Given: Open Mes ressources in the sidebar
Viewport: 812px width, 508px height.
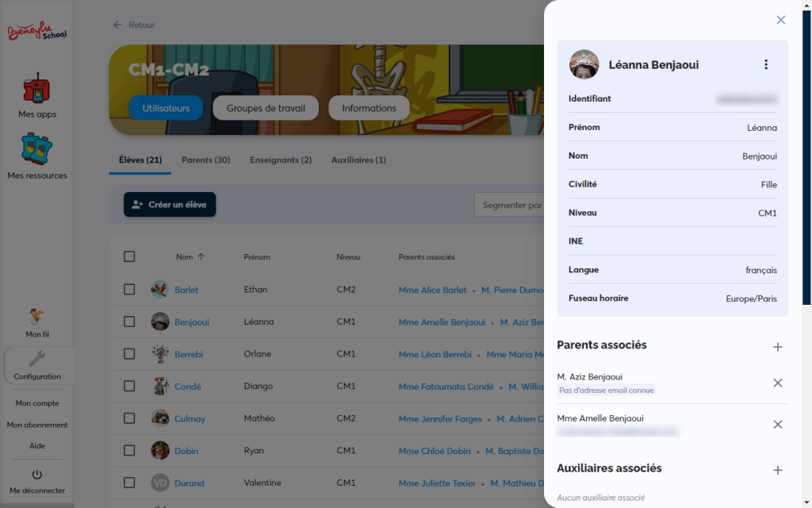Looking at the screenshot, I should click(x=36, y=151).
